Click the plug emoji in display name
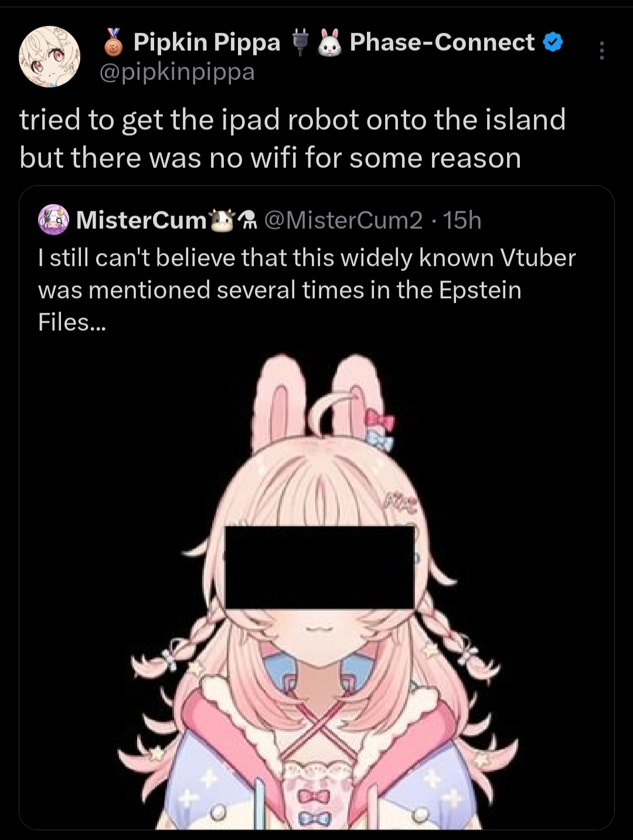633x840 pixels. click(x=301, y=43)
